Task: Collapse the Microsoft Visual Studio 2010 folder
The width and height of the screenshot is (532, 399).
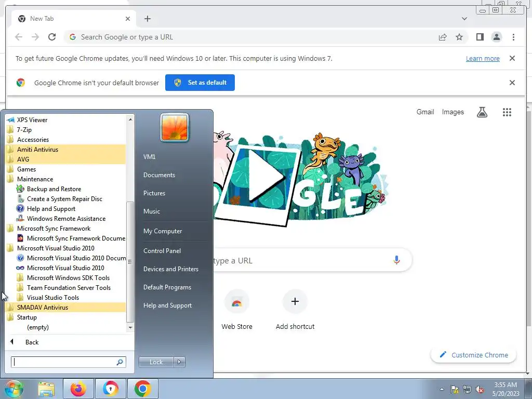Action: pos(66,248)
